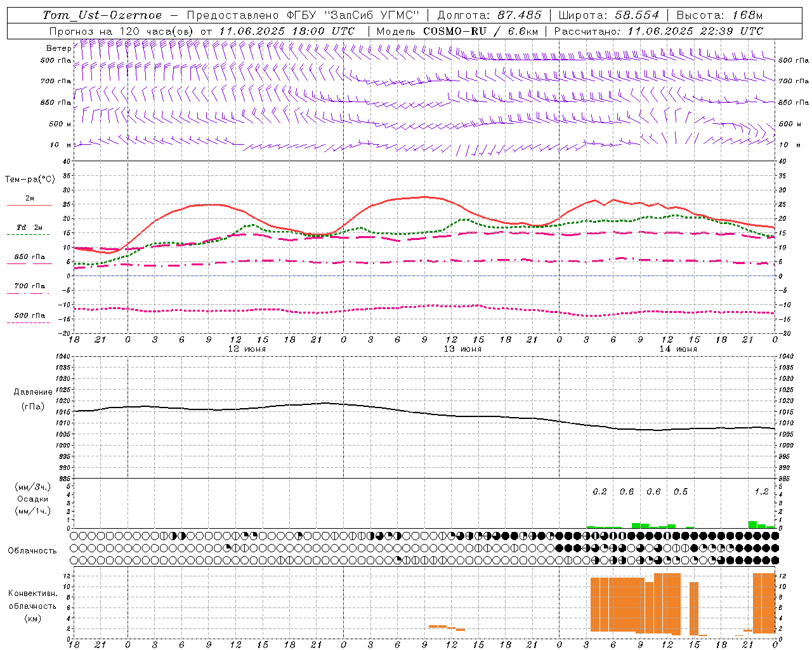Click the computed time Рассчитано: 11.06.2025 22:39 UTC
Image resolution: width=812 pixels, height=650 pixels.
[x=658, y=31]
